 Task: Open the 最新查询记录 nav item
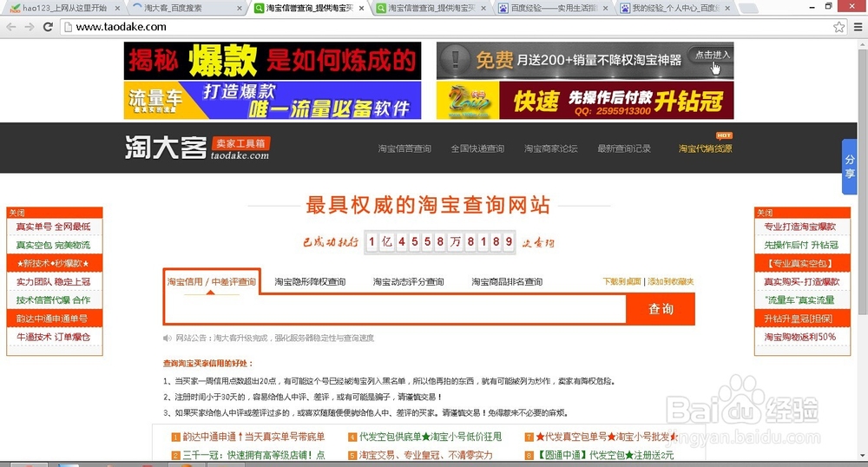point(624,148)
